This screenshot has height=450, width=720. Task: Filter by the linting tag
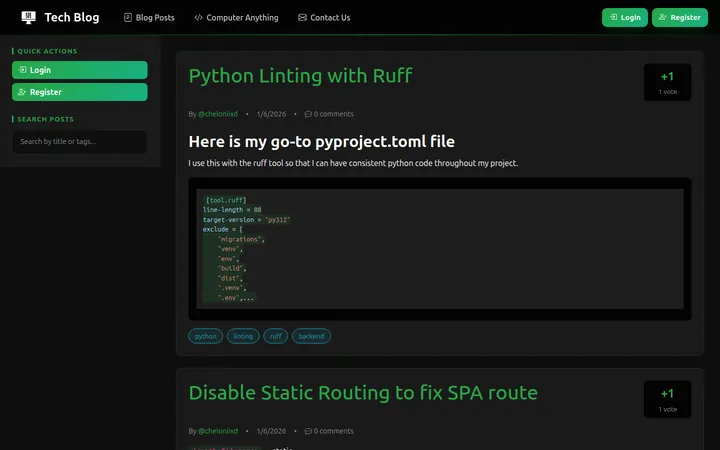(x=243, y=336)
